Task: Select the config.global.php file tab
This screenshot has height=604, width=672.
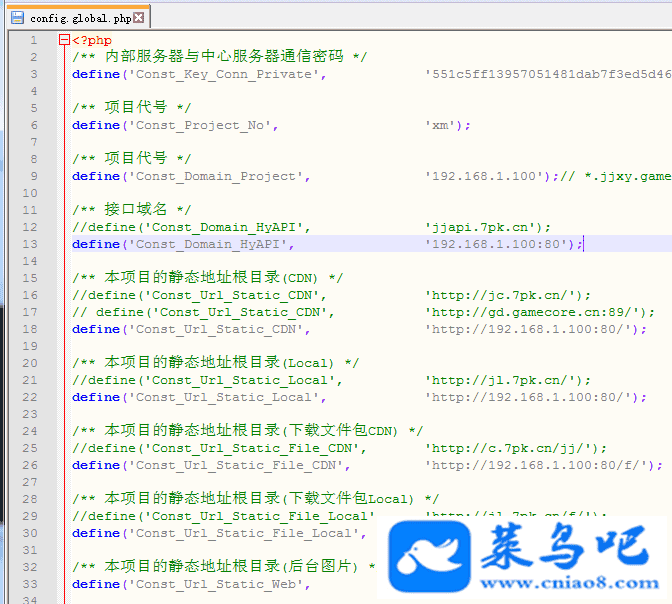Action: coord(80,18)
